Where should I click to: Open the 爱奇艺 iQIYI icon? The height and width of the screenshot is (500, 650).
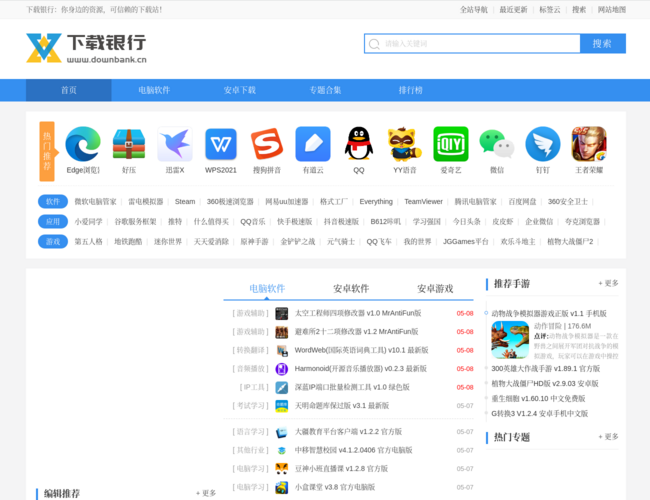(451, 144)
